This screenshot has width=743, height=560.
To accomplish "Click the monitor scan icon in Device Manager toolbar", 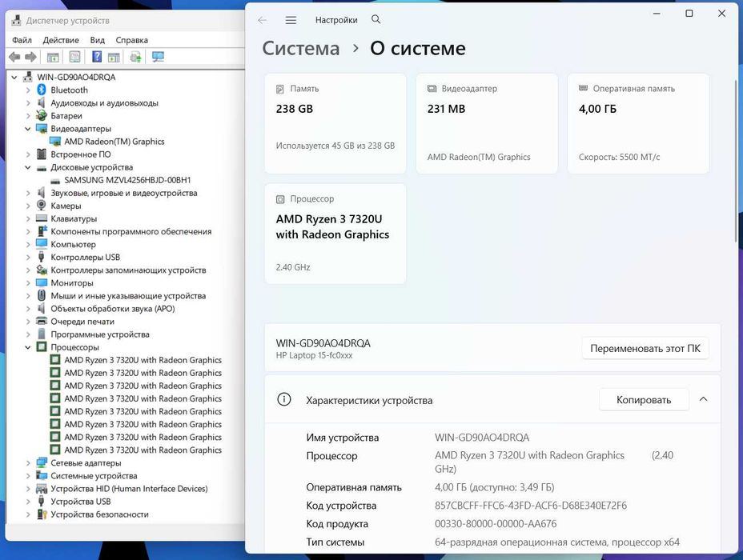I will [x=158, y=58].
